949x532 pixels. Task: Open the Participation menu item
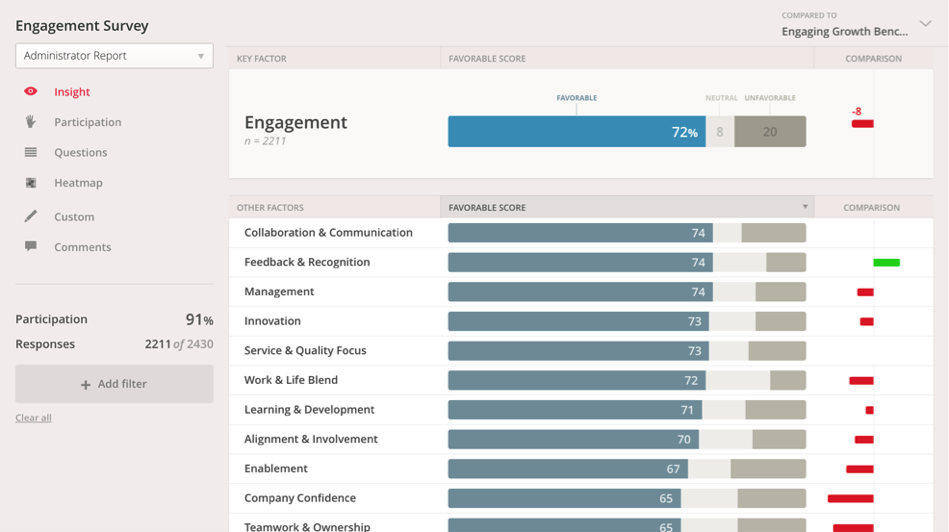click(87, 122)
